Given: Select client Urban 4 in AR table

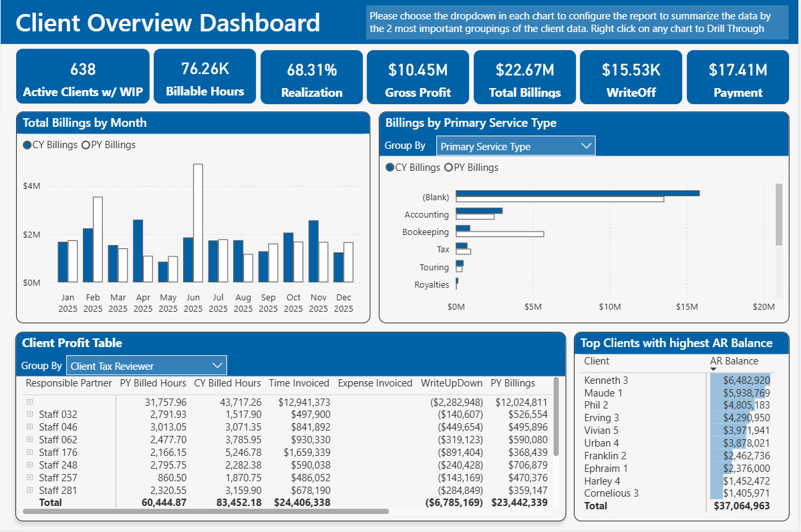Looking at the screenshot, I should coord(601,443).
